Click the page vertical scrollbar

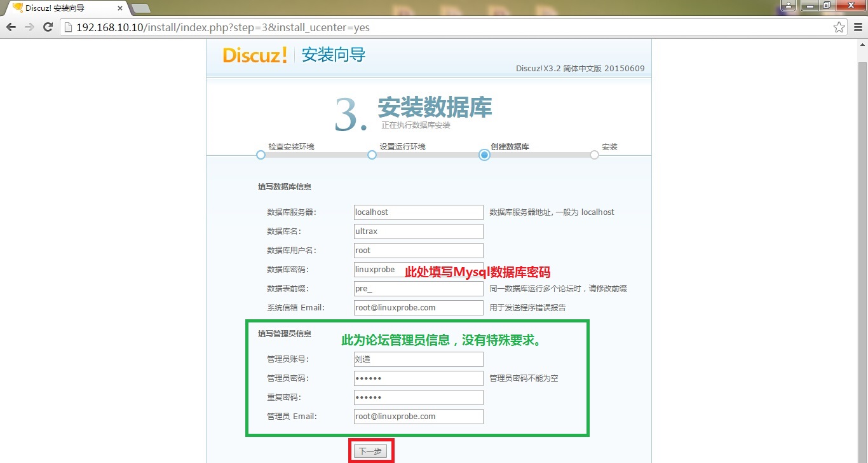point(862,254)
